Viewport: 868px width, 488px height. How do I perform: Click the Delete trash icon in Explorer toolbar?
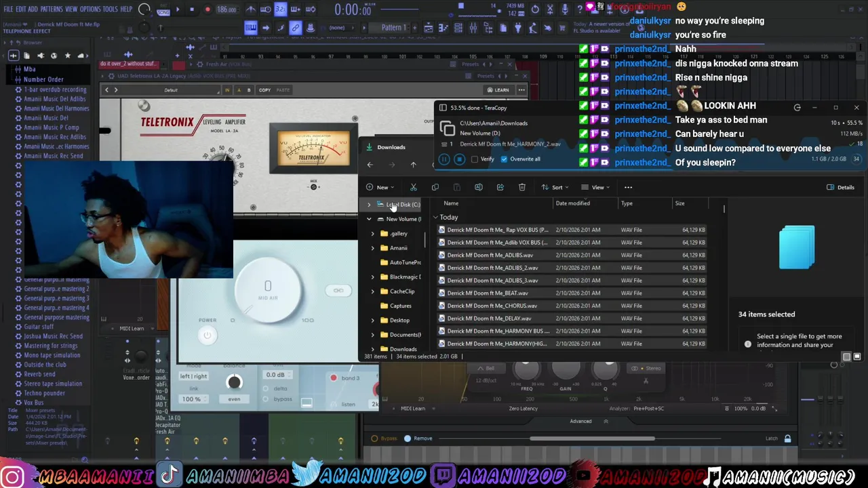coord(522,187)
